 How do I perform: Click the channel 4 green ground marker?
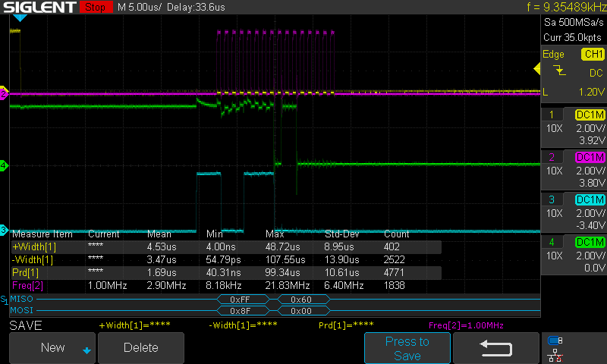pyautogui.click(x=4, y=165)
